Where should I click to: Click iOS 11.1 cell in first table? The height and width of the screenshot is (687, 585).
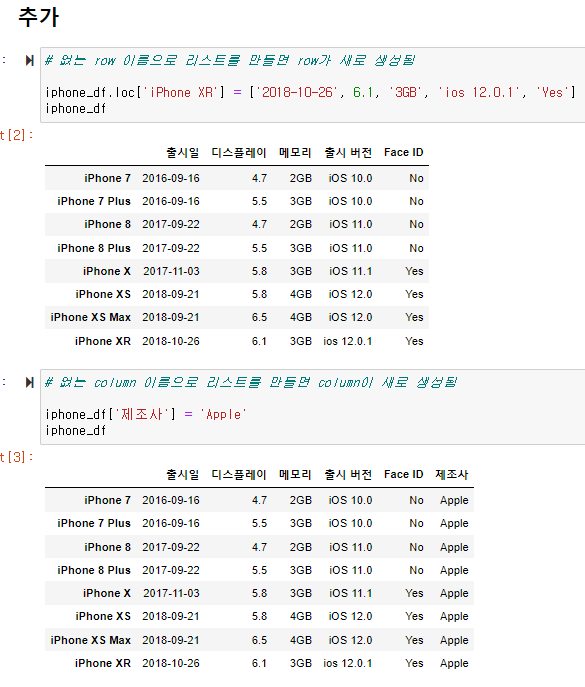click(x=351, y=271)
